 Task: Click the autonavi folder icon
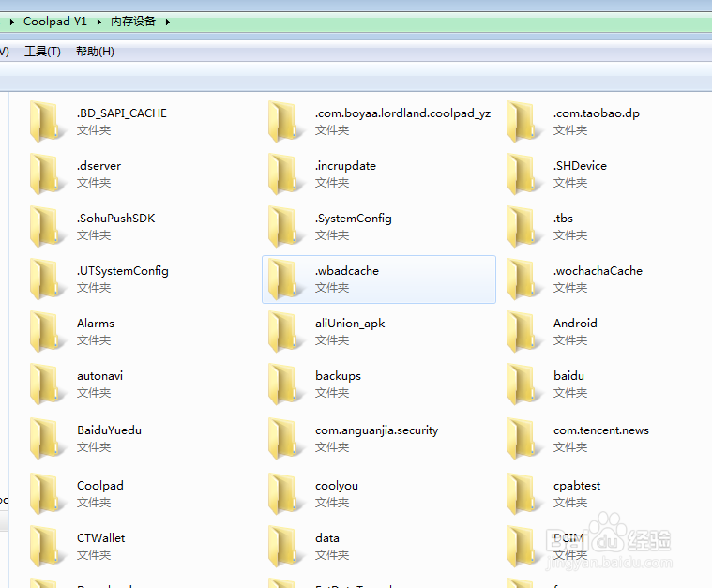pyautogui.click(x=47, y=384)
